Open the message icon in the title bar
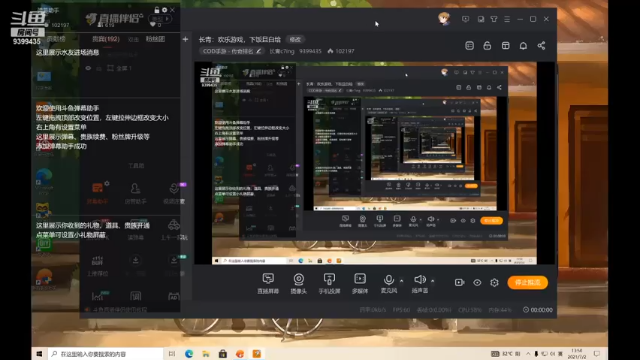Screen dimensions: 640x360 465,19
